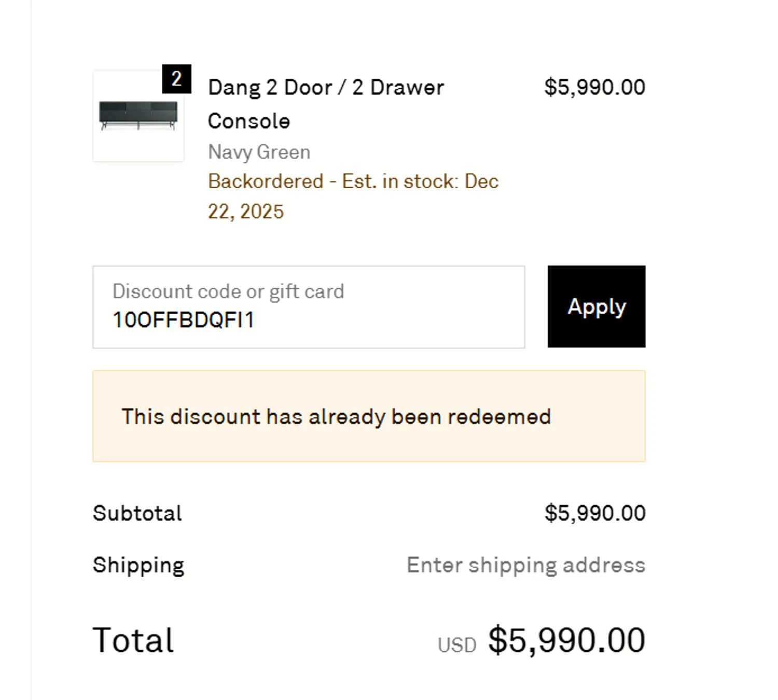Select the Dang 2 Door / 2 Drawer Console title

326,88
